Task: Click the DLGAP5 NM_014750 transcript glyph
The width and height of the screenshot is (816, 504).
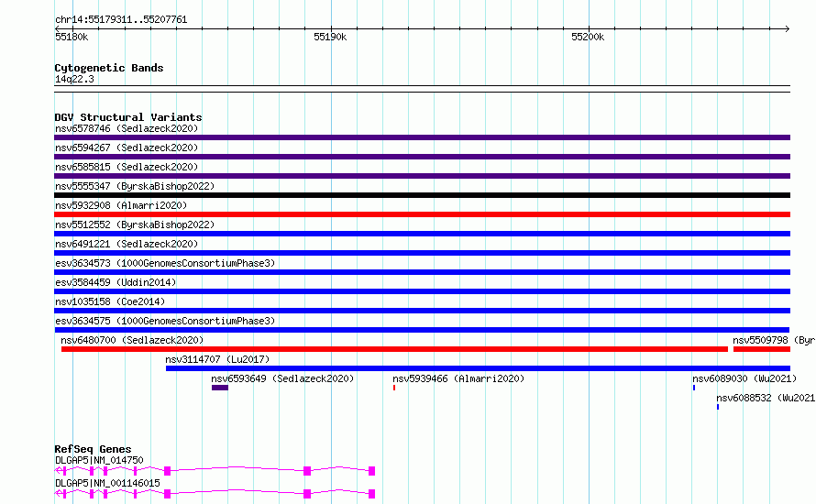Action: [215, 471]
